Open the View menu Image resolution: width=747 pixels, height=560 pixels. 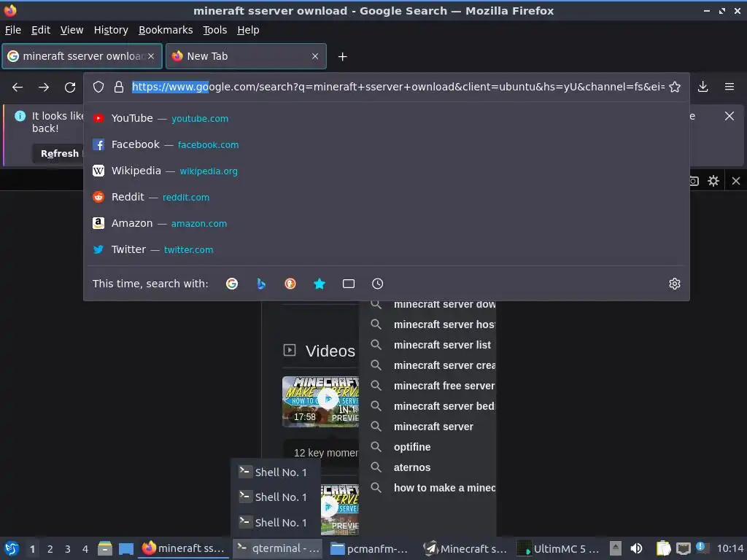click(71, 30)
